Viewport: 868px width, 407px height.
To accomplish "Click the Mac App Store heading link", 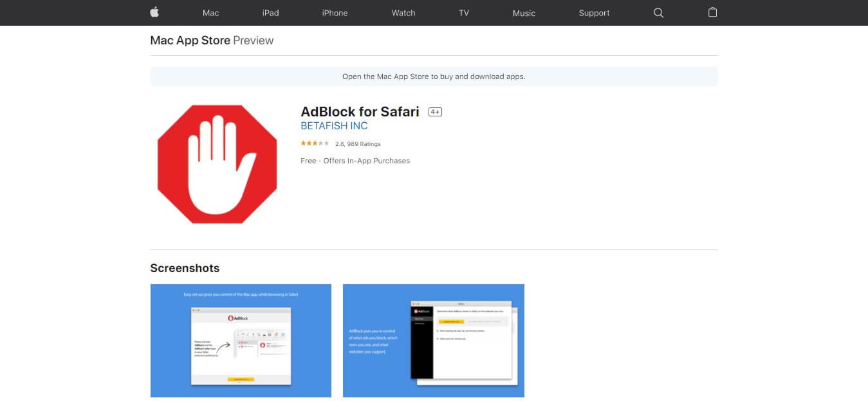I will point(190,41).
